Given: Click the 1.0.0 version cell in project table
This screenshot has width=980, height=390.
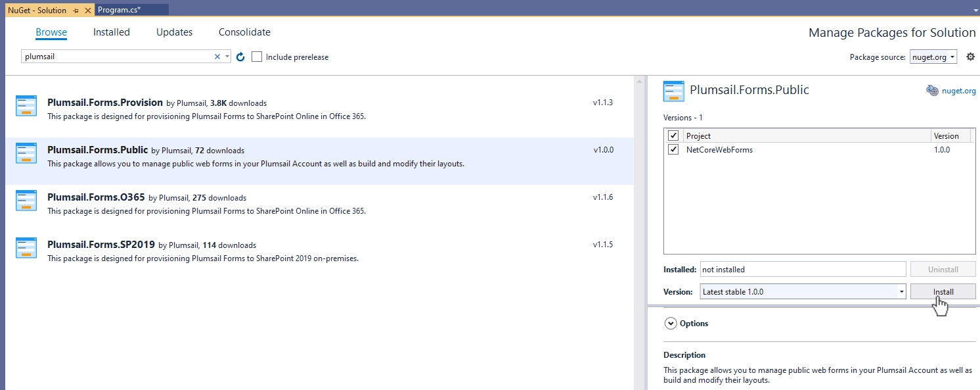Looking at the screenshot, I should click(942, 150).
